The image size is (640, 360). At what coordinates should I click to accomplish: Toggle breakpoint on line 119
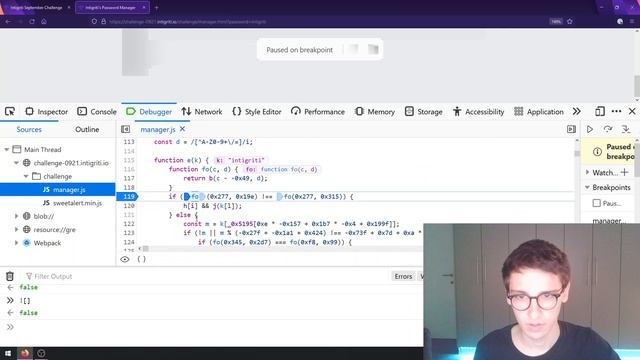(x=128, y=197)
